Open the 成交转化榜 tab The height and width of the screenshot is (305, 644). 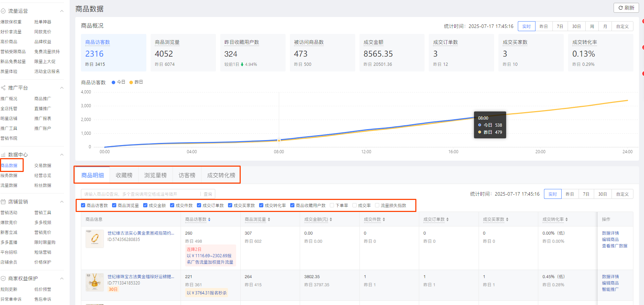point(221,175)
